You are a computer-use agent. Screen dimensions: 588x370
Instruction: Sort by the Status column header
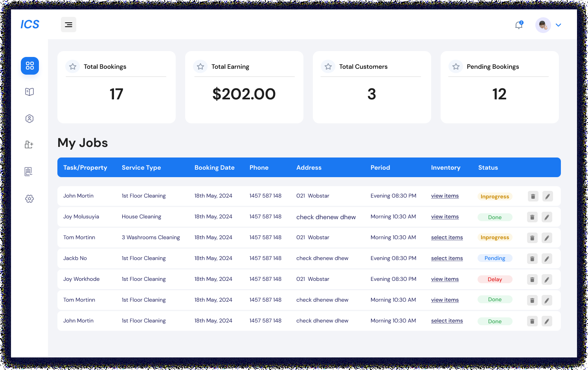[x=488, y=168]
